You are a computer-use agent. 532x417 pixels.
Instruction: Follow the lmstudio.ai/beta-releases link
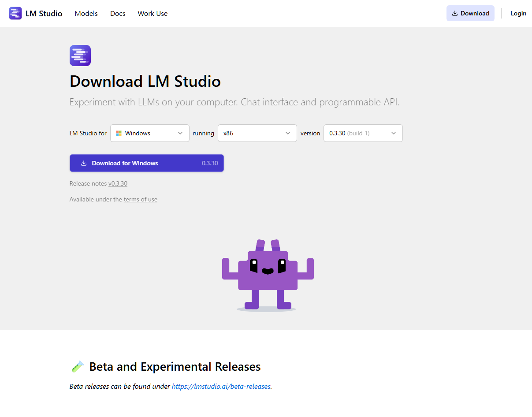(x=221, y=387)
